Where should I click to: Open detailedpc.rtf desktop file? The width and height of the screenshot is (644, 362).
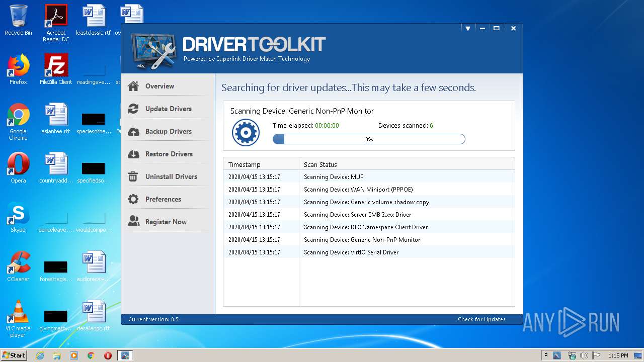[x=94, y=316]
